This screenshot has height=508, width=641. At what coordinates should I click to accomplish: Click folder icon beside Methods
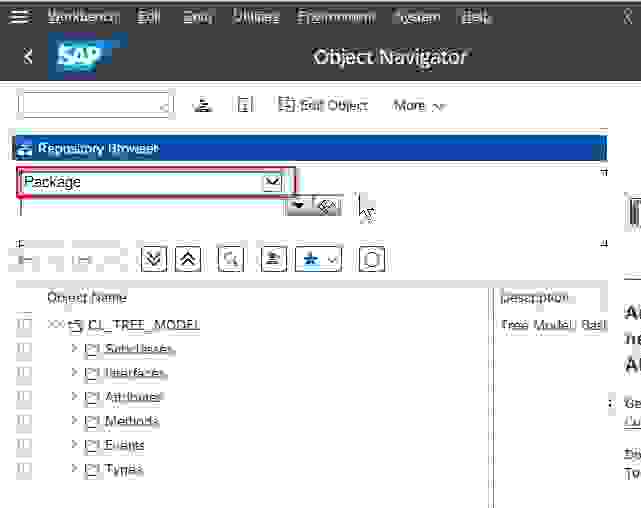[92, 422]
